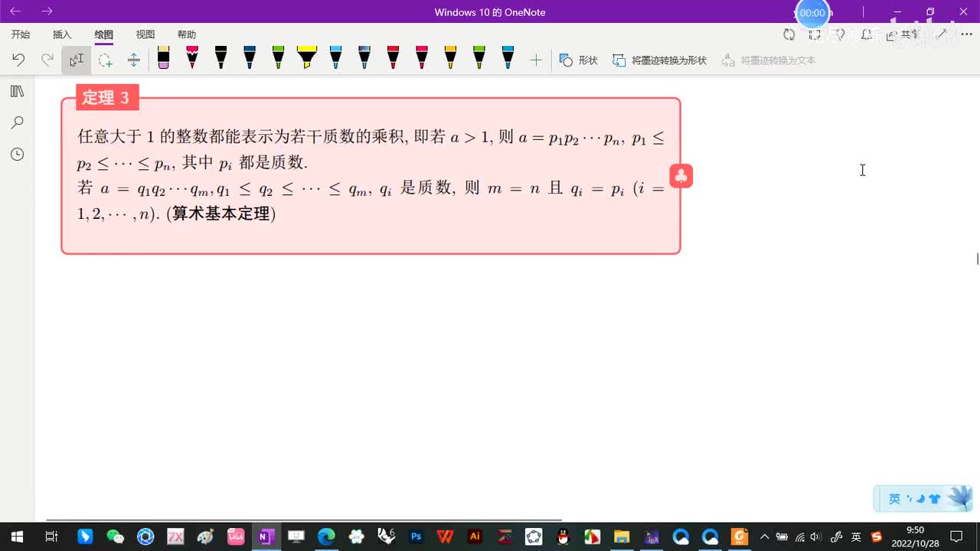Show notebooks navigation pane icon
The width and height of the screenshot is (980, 551).
[x=17, y=91]
